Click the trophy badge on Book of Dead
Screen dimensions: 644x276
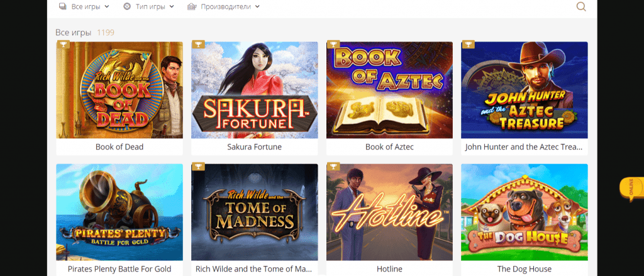(x=63, y=45)
